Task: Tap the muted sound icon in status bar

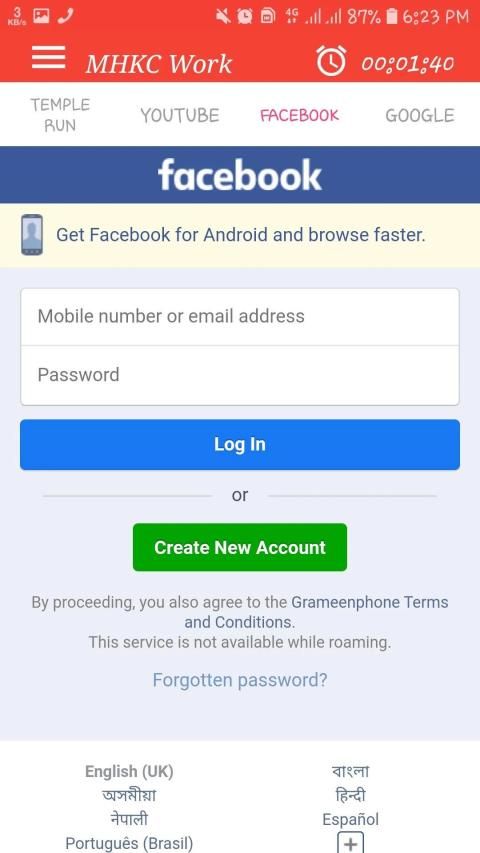Action: [223, 17]
